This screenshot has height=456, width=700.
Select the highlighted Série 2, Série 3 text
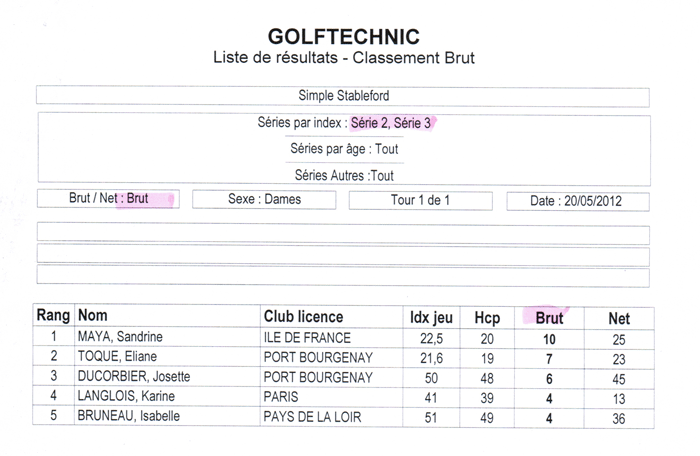(391, 123)
